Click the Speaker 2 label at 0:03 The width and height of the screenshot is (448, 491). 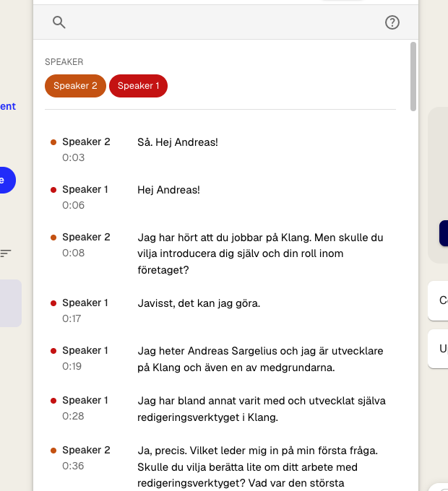tap(86, 142)
